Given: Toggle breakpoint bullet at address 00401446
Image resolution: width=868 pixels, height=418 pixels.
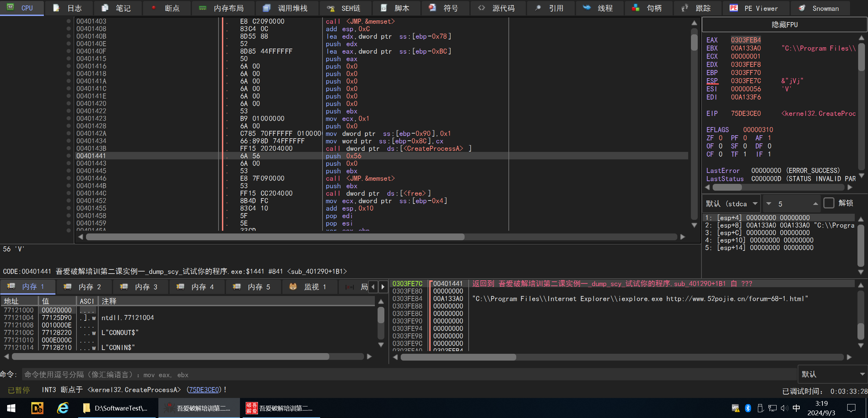Looking at the screenshot, I should tap(69, 178).
